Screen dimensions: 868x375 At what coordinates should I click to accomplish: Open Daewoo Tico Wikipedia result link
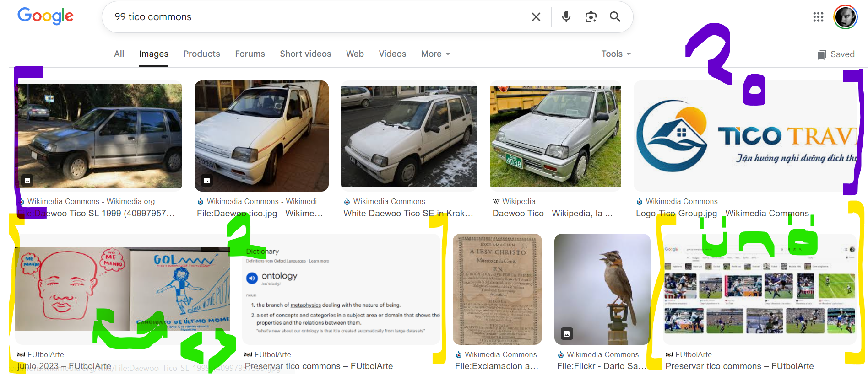[x=552, y=213]
